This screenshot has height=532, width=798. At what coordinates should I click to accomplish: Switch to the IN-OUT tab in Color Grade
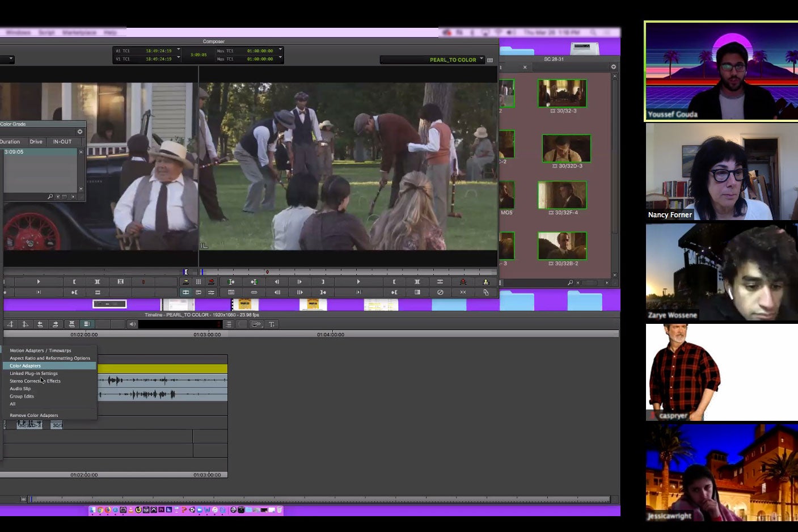(64, 141)
